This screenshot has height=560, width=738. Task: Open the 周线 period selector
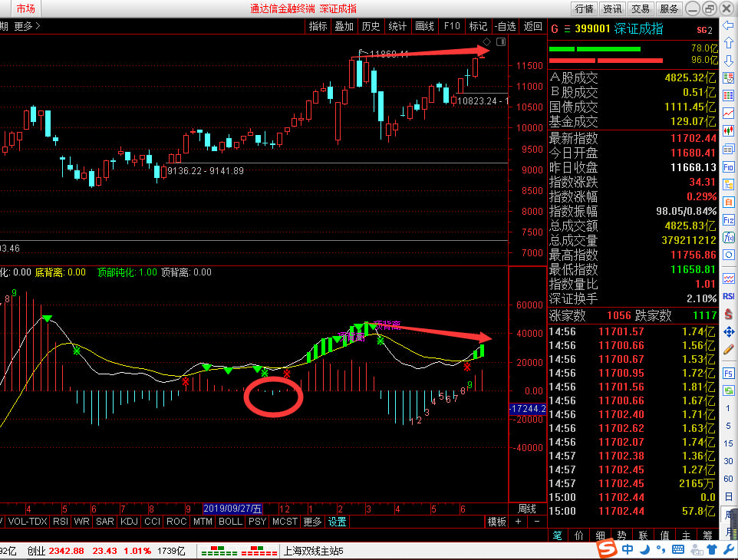527,509
